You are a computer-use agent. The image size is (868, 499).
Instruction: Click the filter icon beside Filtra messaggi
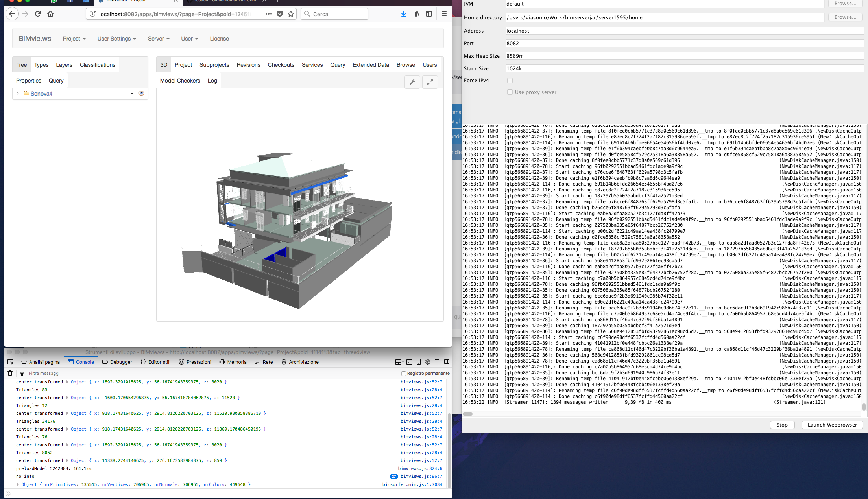click(x=22, y=373)
